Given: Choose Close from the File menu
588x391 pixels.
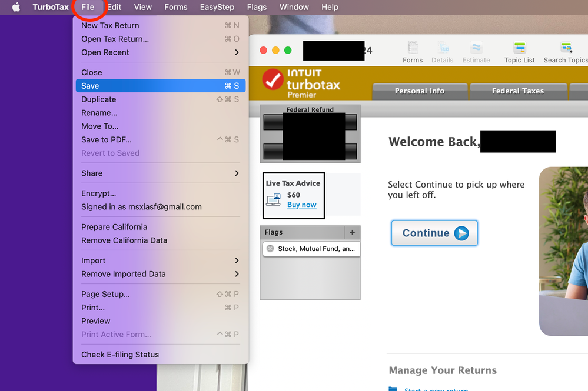Looking at the screenshot, I should click(x=161, y=73).
